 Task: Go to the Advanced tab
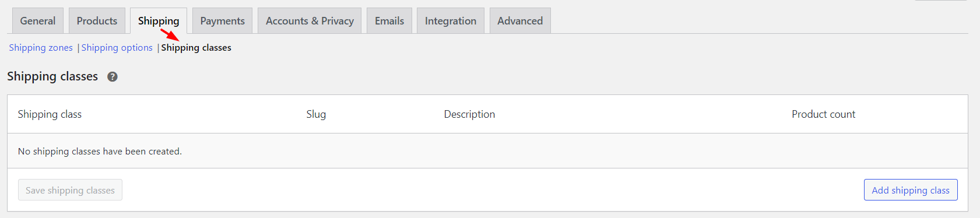point(520,21)
